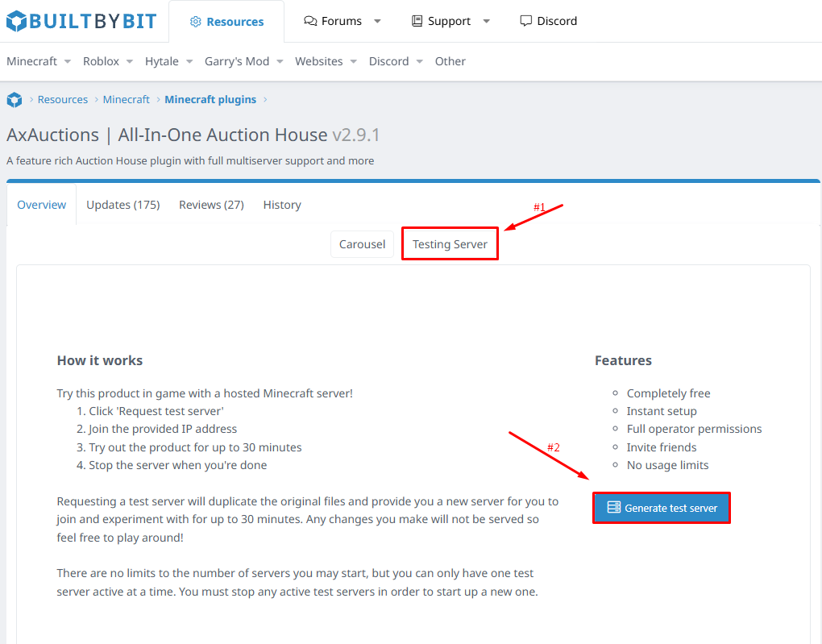This screenshot has height=644, width=822.
Task: Click step 'Stop the server when you're done'
Action: (x=178, y=465)
